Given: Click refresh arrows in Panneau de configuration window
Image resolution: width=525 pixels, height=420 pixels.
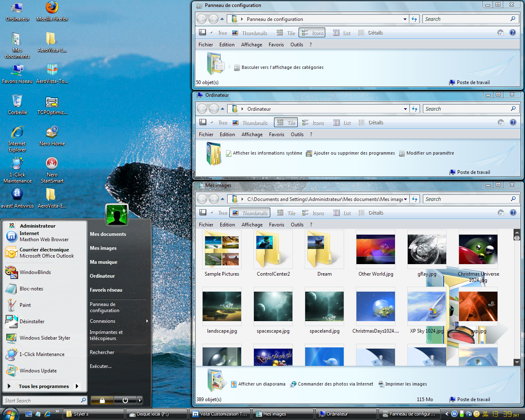Looking at the screenshot, I should (x=414, y=19).
